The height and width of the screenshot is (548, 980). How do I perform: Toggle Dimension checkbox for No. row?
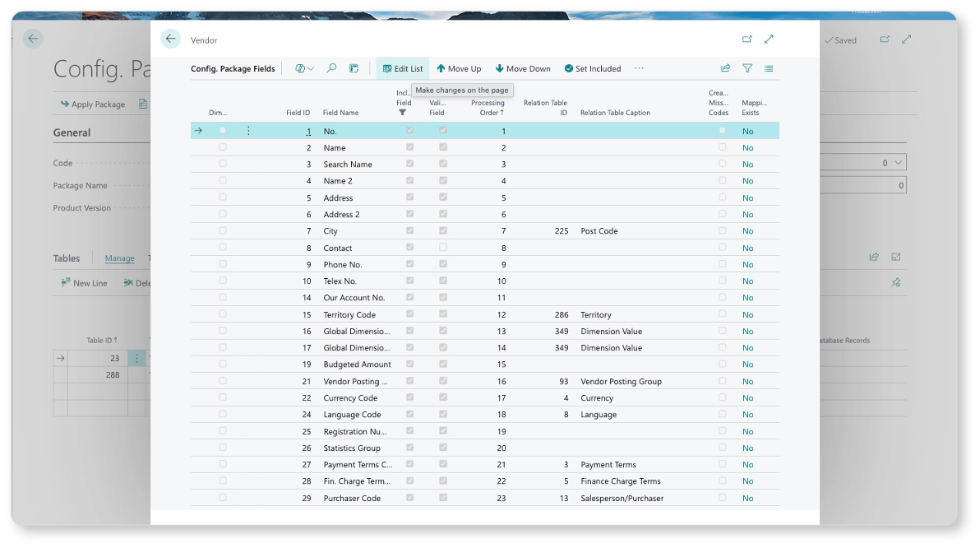click(223, 130)
